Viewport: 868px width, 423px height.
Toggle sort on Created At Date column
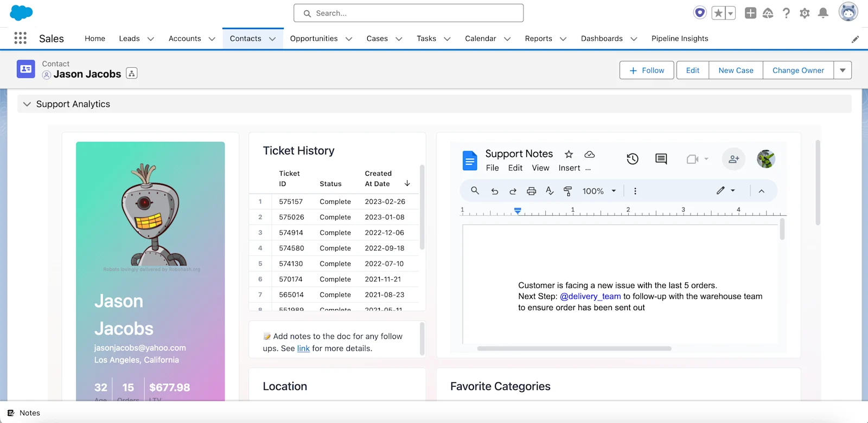(x=407, y=183)
